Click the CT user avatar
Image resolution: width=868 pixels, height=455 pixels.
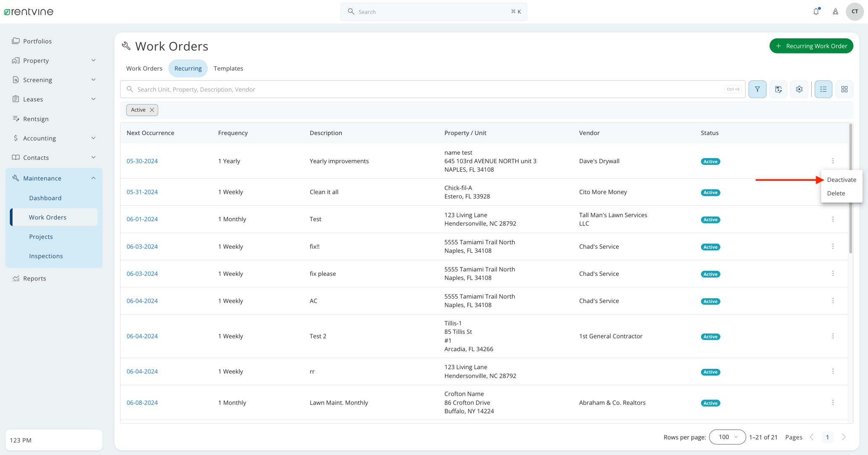pyautogui.click(x=855, y=11)
